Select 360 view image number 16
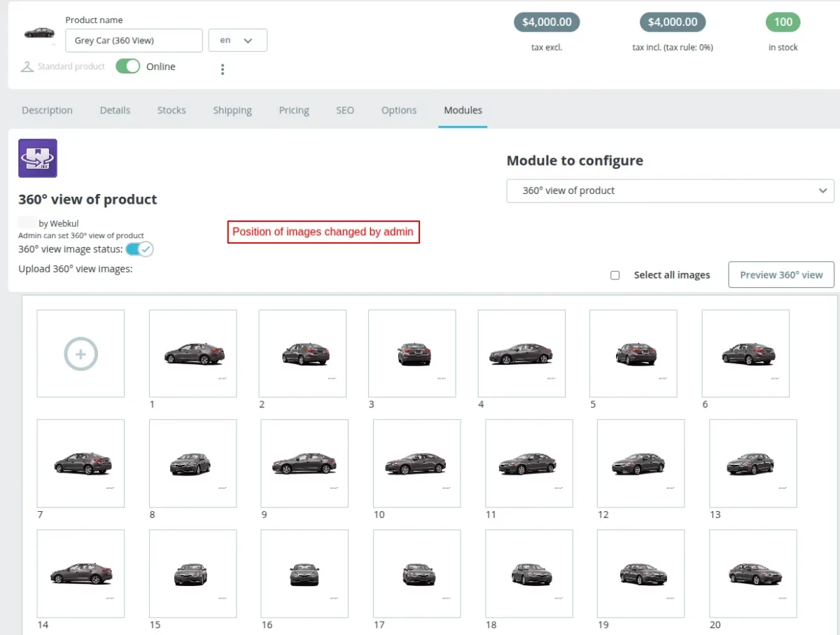 click(x=304, y=573)
